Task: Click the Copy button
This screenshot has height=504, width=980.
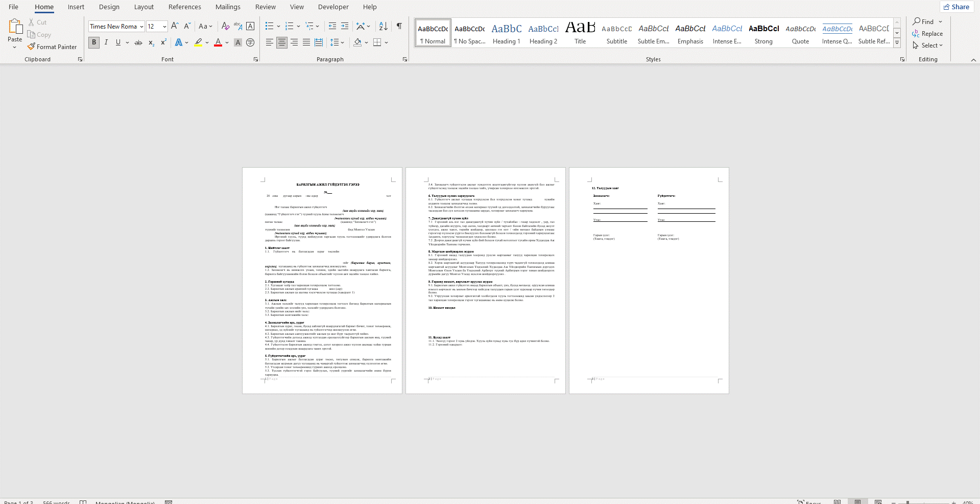Action: pyautogui.click(x=39, y=35)
